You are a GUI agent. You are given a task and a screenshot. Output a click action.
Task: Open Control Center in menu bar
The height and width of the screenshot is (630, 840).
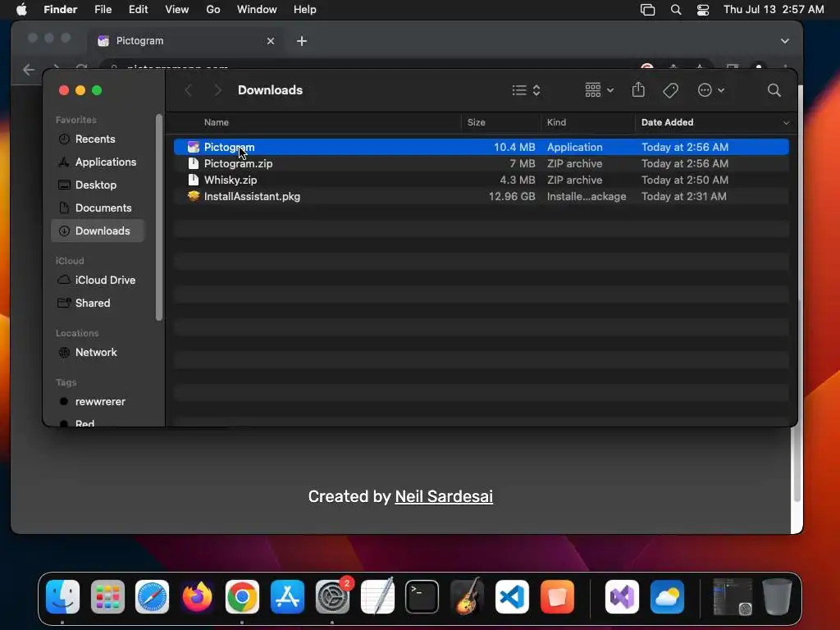703,10
